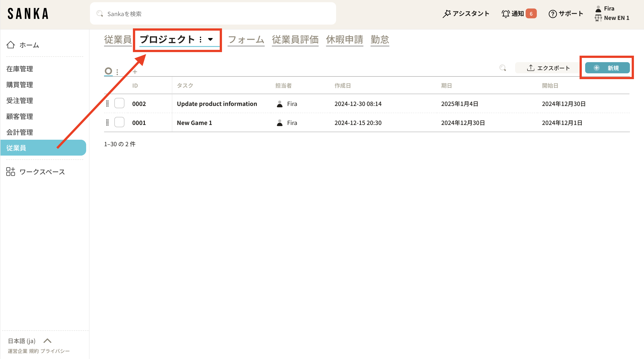Open the Fira user account menu
The width and height of the screenshot is (644, 359).
pyautogui.click(x=609, y=9)
